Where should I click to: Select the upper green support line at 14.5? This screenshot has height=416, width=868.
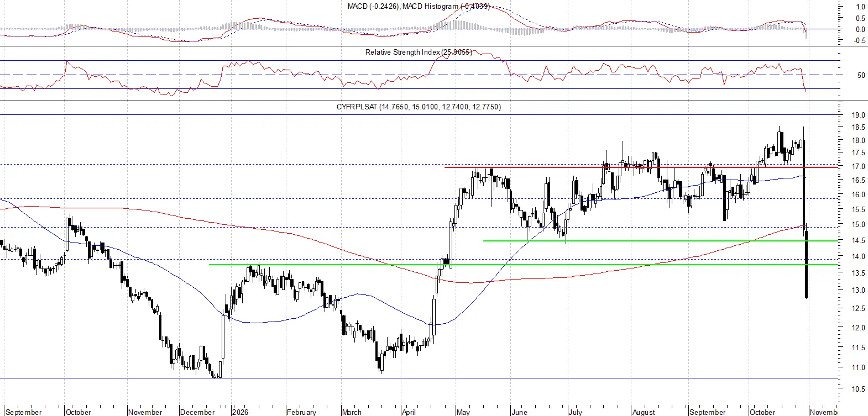[x=661, y=240]
